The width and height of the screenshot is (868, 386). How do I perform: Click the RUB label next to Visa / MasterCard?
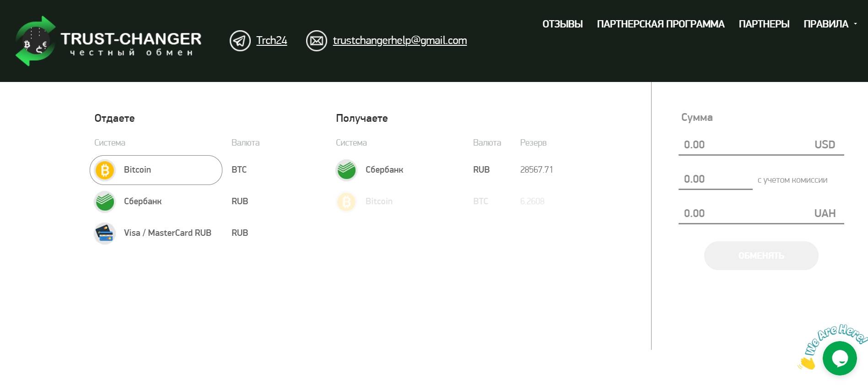coord(240,233)
